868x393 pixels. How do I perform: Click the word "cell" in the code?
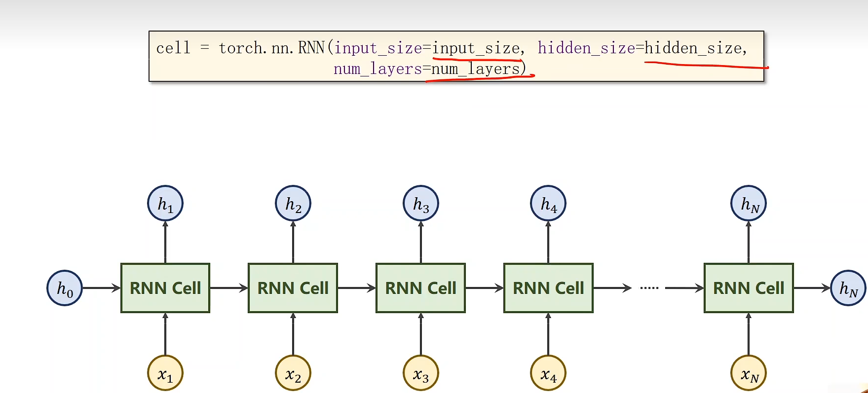pos(173,48)
